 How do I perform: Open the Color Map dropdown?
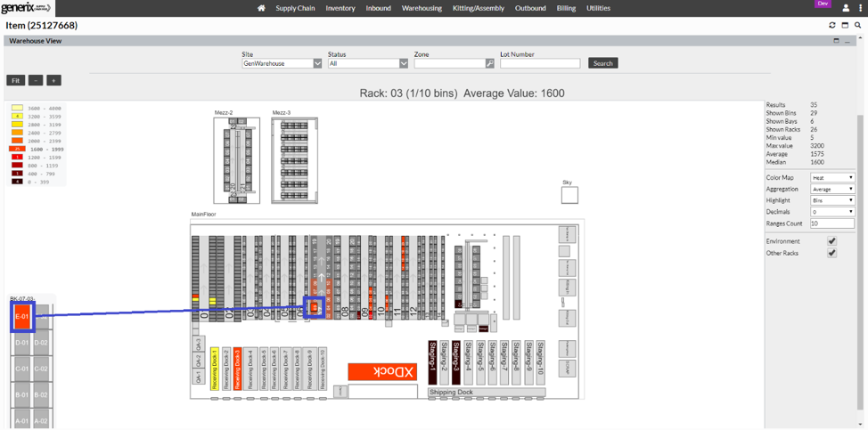831,178
